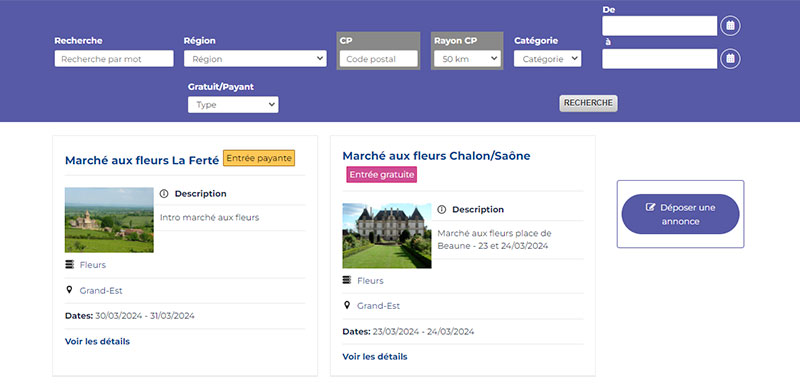
Task: Click Déposer une annonce button
Action: click(x=680, y=214)
